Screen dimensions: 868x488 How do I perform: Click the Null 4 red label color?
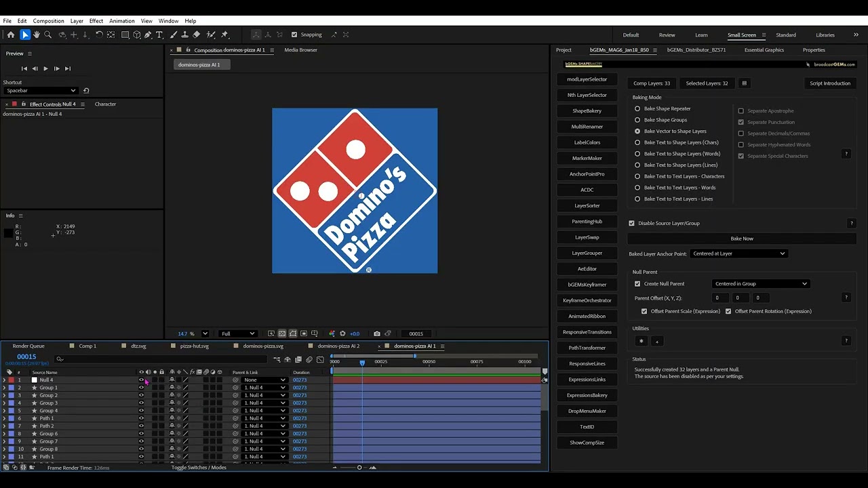(x=11, y=380)
